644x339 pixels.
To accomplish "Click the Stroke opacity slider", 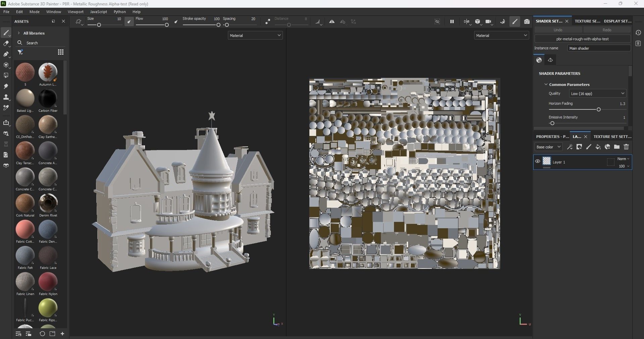I will tap(201, 25).
